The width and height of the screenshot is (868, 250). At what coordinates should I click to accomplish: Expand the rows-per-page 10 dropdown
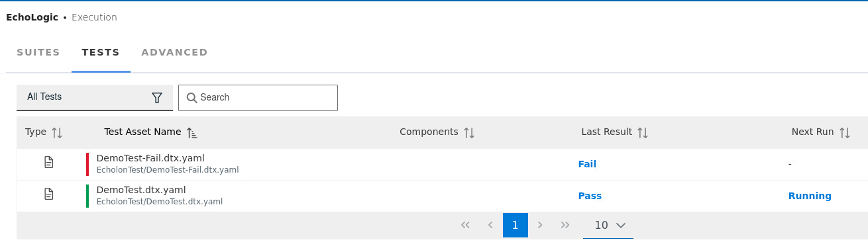[x=608, y=226]
